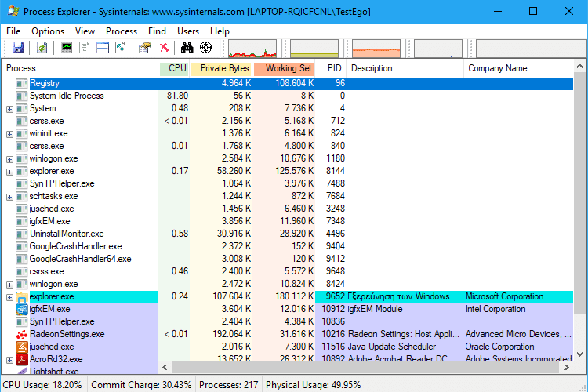Click the System Idle Process icon

22,96
